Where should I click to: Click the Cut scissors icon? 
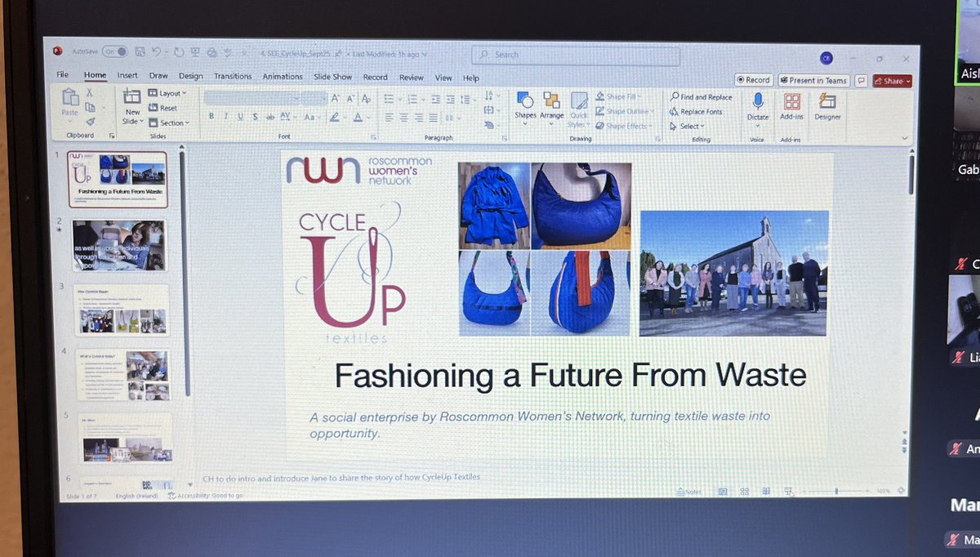pyautogui.click(x=90, y=93)
